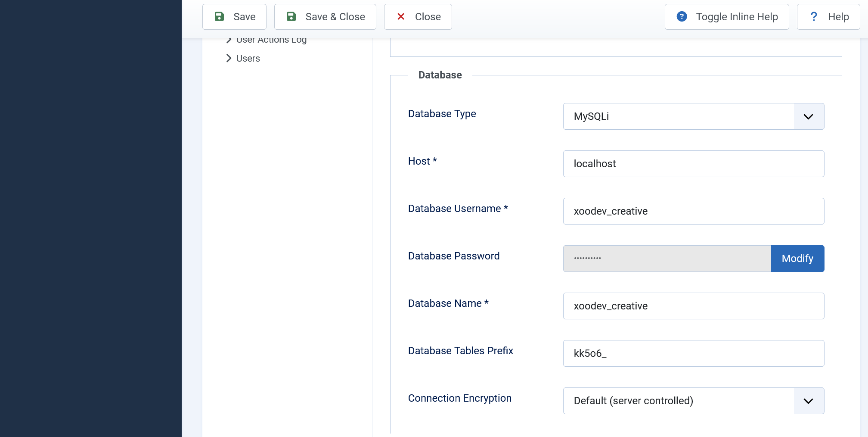Image resolution: width=868 pixels, height=437 pixels.
Task: Select the Database Tables Prefix field
Action: 693,353
